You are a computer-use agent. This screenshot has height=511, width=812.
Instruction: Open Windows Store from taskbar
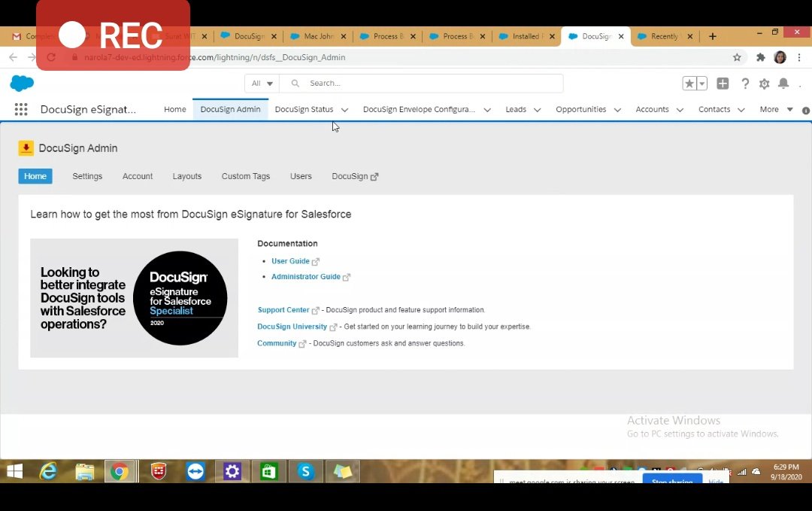268,471
